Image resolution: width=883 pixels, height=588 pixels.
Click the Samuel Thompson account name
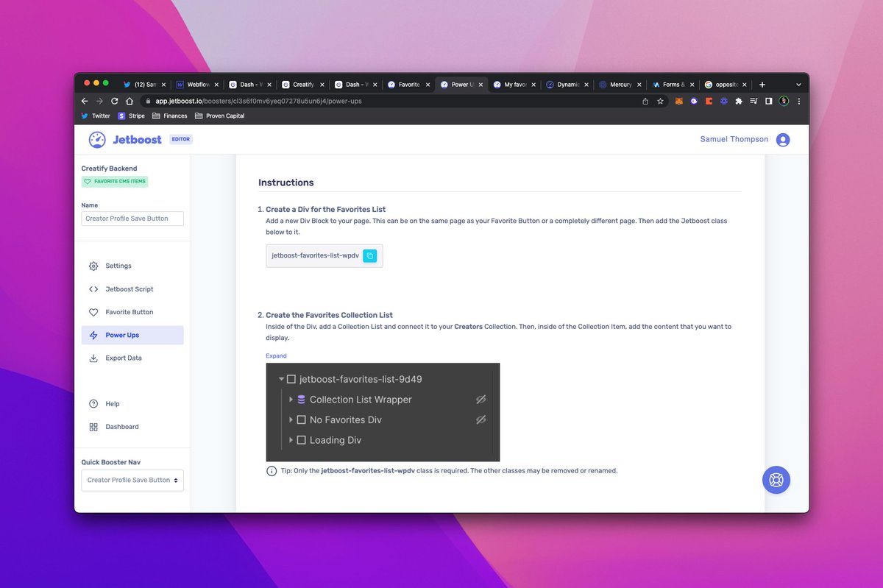coord(734,139)
